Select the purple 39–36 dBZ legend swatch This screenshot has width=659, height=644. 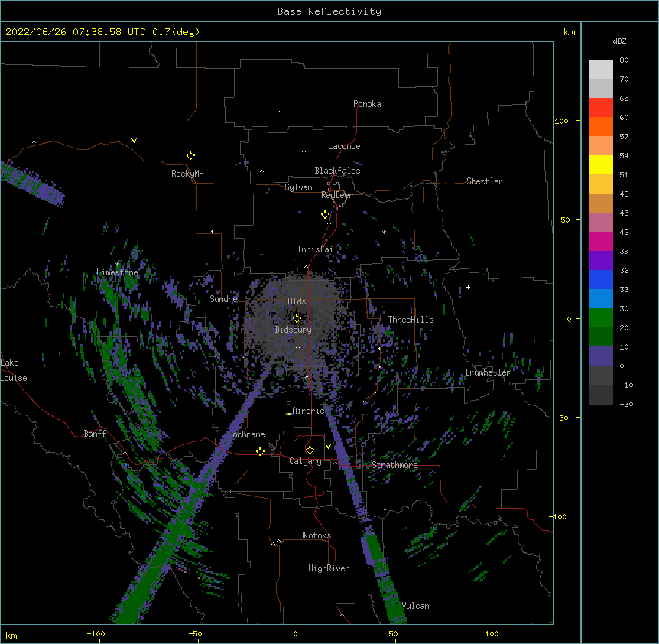601,261
